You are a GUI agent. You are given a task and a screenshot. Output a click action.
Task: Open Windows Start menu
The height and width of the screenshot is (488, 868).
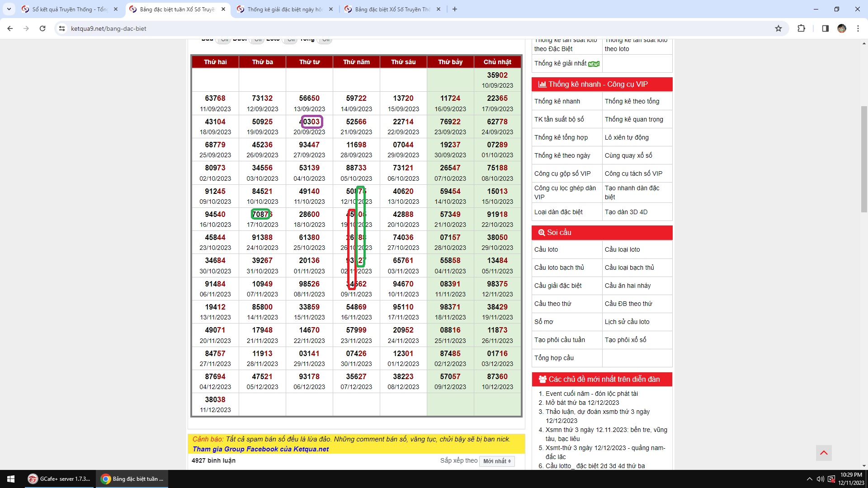click(11, 479)
